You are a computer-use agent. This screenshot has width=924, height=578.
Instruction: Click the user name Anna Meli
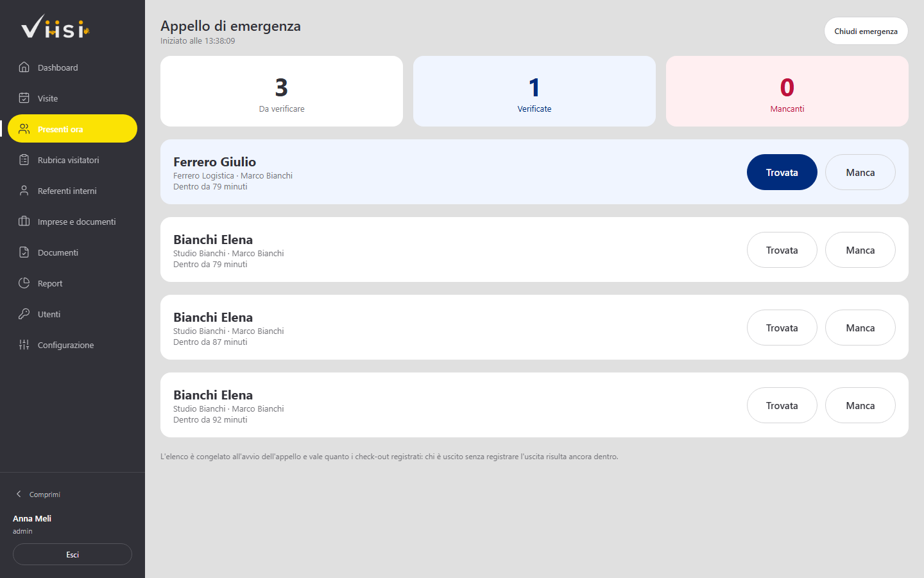pos(32,518)
